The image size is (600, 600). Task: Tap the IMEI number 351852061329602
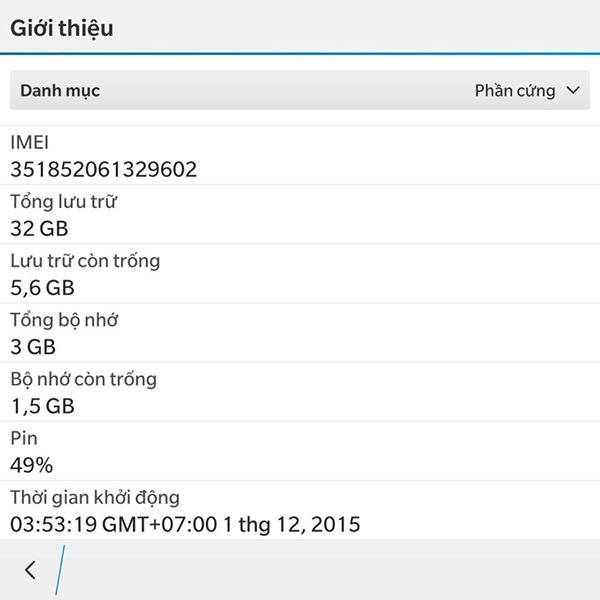[x=104, y=170]
